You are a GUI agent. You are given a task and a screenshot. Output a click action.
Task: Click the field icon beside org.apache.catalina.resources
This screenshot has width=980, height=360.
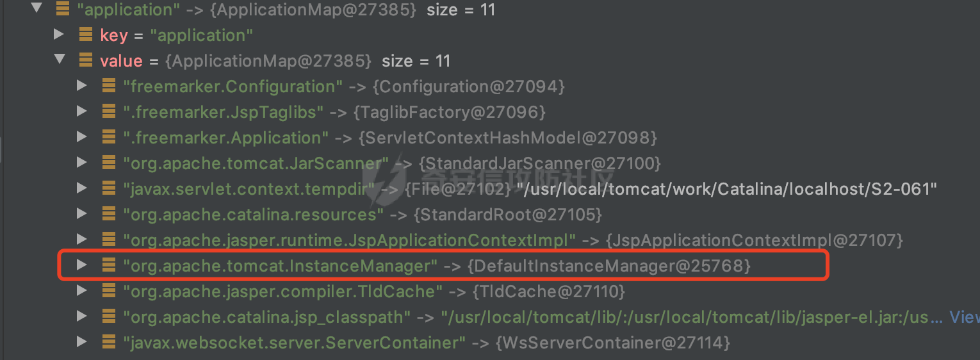[x=109, y=214]
